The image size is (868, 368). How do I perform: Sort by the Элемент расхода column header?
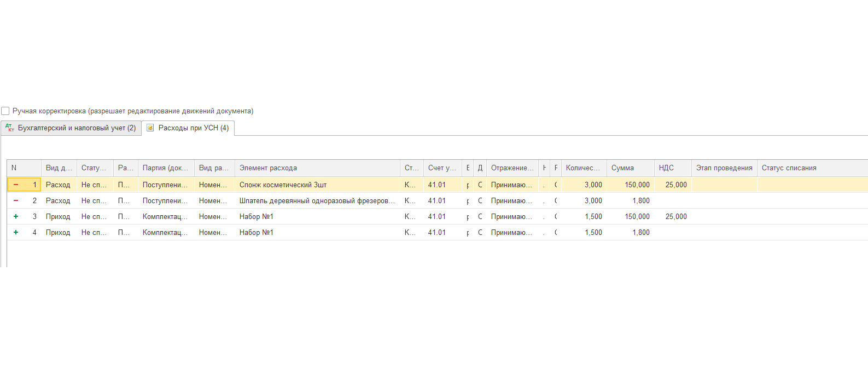[x=317, y=168]
